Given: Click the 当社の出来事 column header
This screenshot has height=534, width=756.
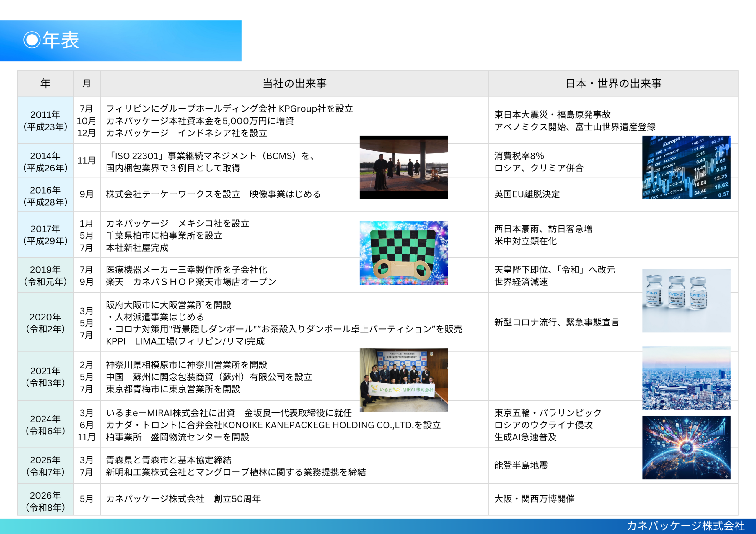Looking at the screenshot, I should click(294, 83).
